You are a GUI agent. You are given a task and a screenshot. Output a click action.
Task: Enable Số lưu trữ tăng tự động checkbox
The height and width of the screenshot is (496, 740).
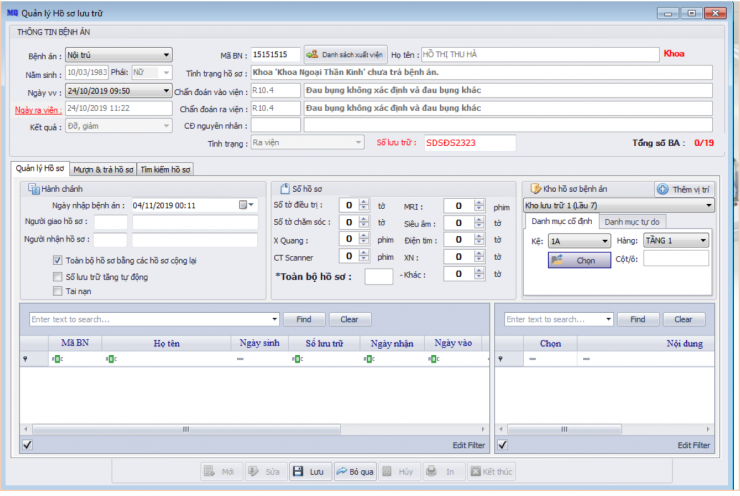[x=58, y=276]
